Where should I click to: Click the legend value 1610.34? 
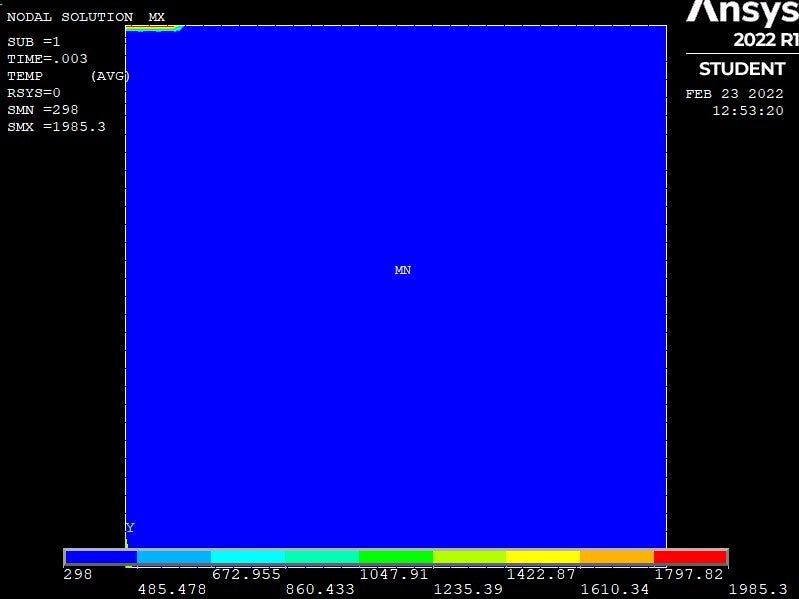[615, 589]
